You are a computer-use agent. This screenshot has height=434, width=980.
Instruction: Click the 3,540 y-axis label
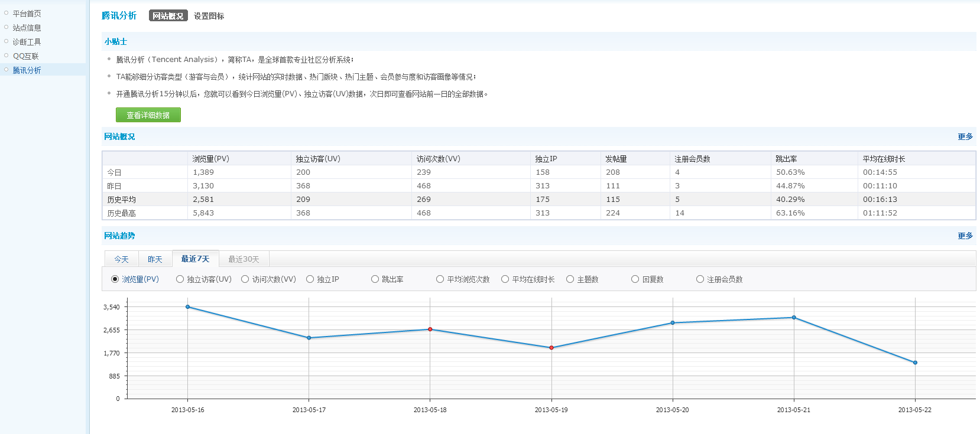112,307
